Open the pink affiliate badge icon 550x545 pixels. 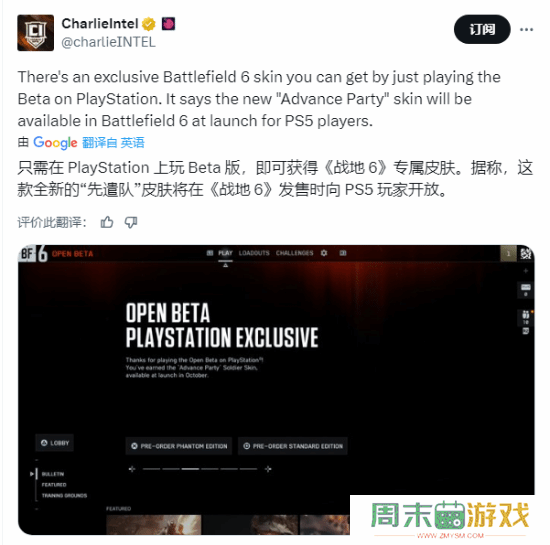[x=168, y=24]
